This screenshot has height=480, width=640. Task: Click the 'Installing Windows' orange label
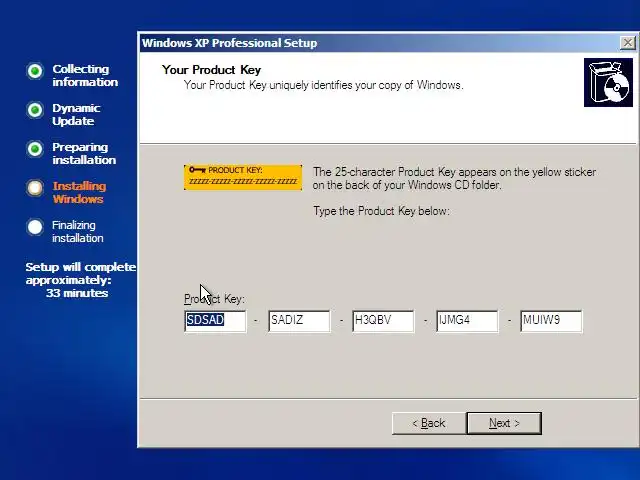pyautogui.click(x=79, y=192)
